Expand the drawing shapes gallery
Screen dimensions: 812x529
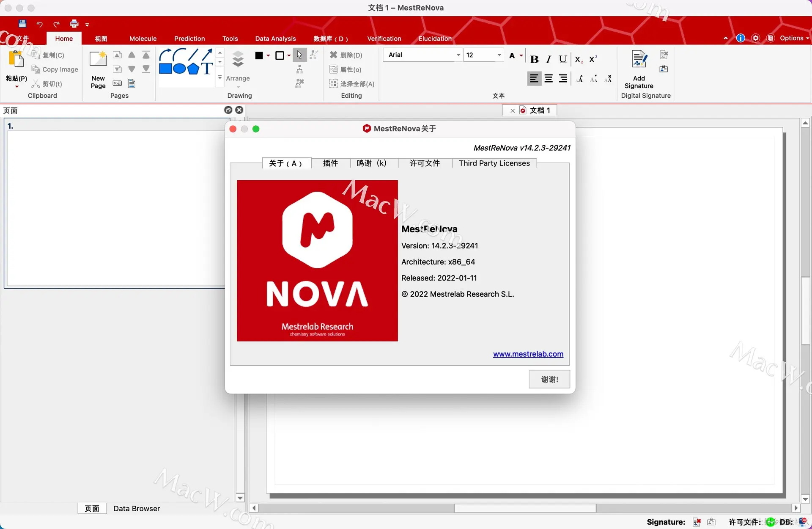coord(220,77)
